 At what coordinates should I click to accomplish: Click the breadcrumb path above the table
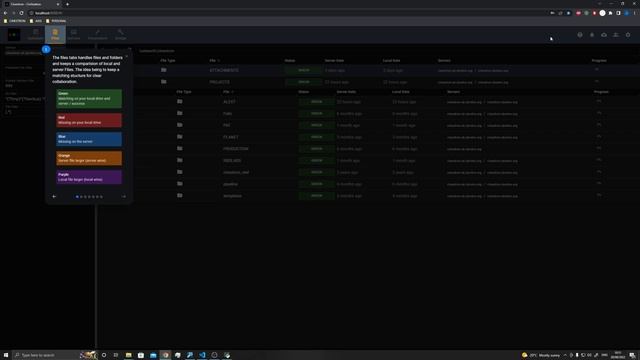click(157, 51)
